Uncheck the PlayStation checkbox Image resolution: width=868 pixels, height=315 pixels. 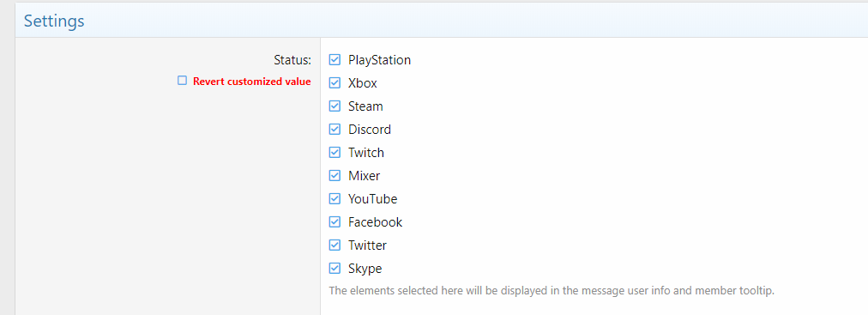coord(335,60)
